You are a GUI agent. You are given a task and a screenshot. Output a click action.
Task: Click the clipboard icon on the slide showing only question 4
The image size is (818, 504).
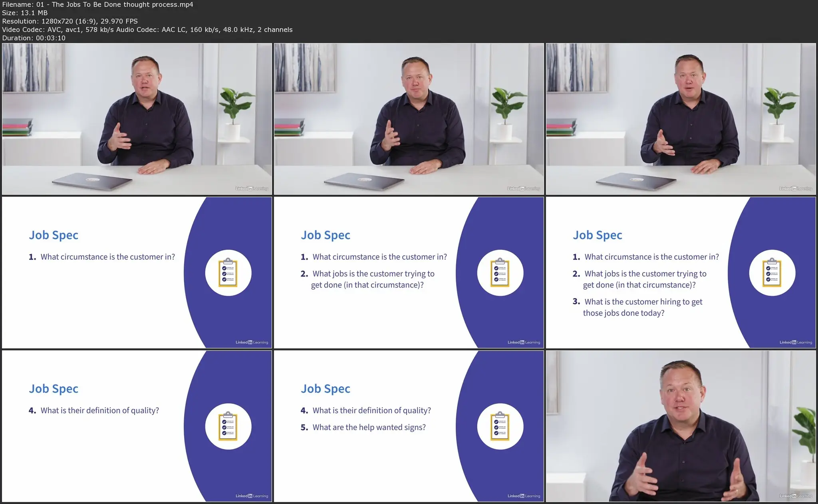[x=228, y=426]
